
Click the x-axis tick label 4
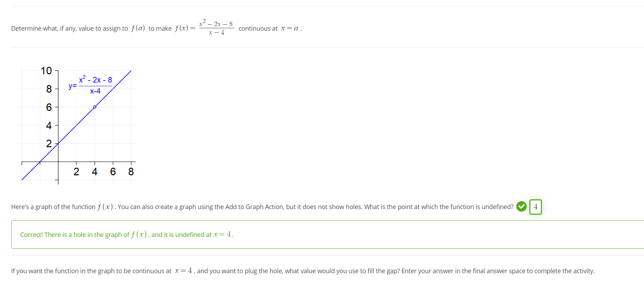tap(94, 171)
